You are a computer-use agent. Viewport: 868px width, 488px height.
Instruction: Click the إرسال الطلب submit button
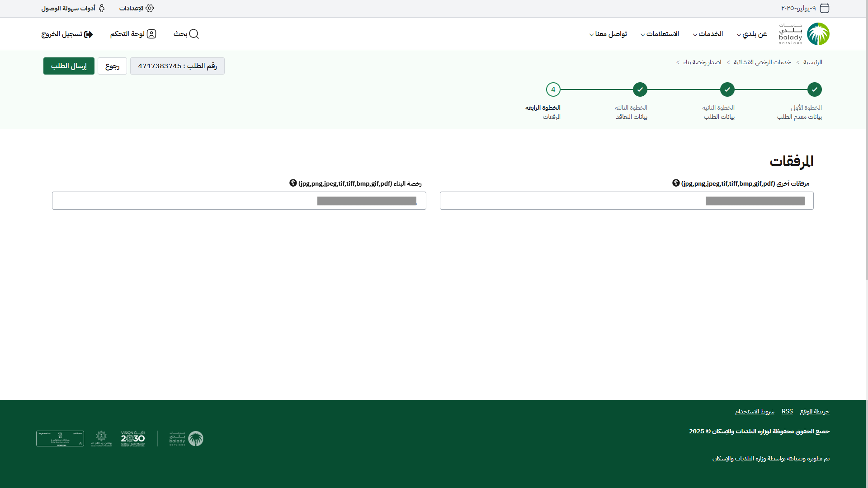pyautogui.click(x=69, y=66)
